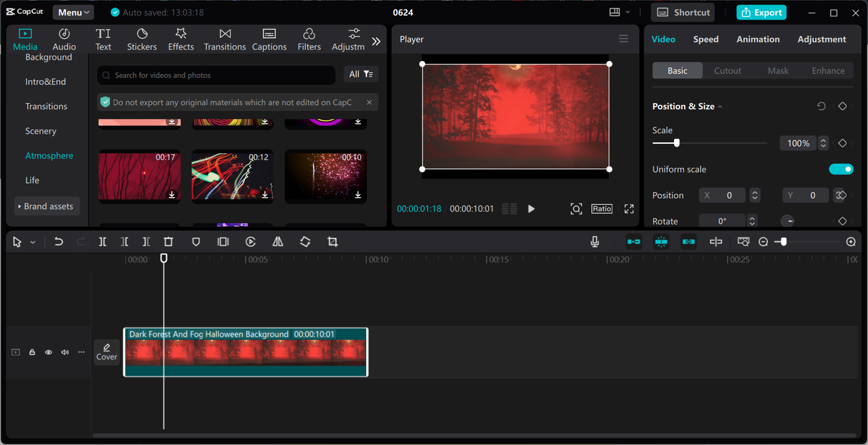Collapse the Position & Size section
This screenshot has height=445, width=868.
pos(720,107)
